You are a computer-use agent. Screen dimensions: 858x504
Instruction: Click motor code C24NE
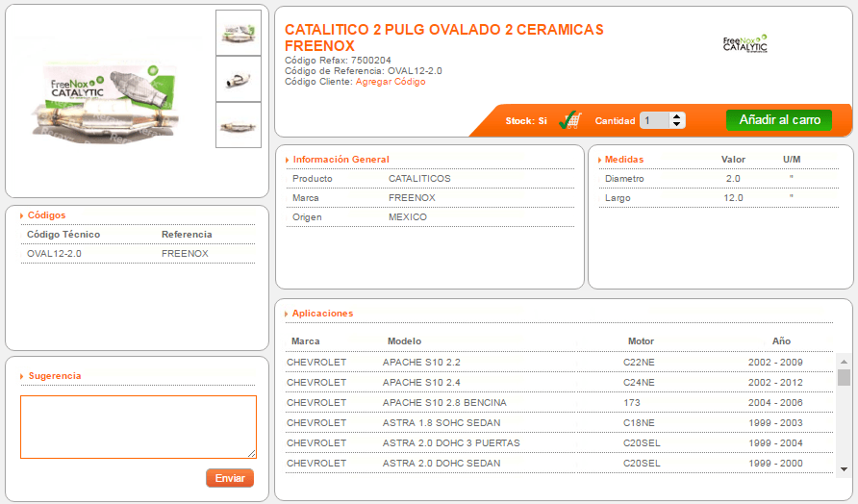pos(639,383)
